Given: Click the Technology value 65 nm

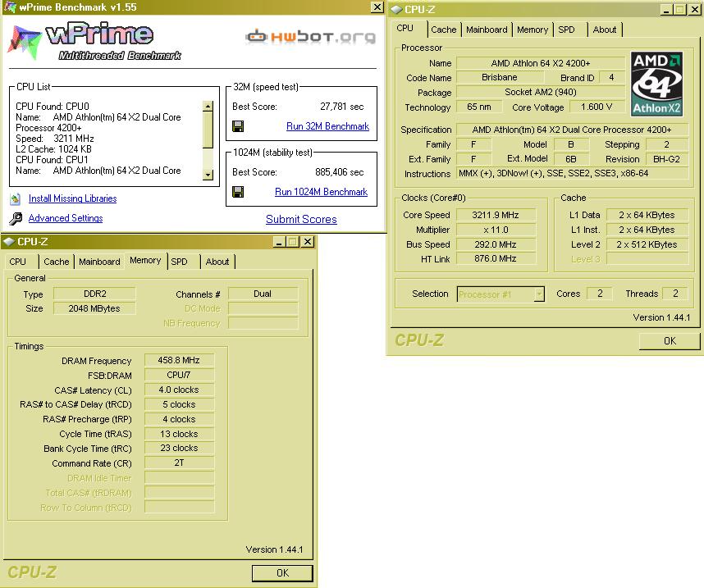Looking at the screenshot, I should [479, 107].
